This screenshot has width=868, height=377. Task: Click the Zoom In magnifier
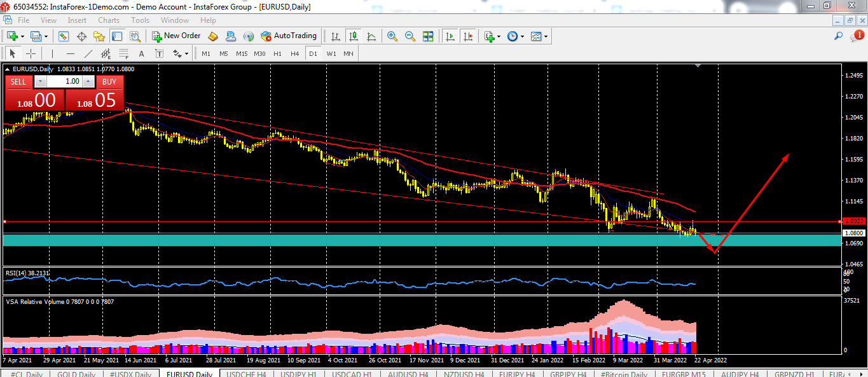[392, 36]
